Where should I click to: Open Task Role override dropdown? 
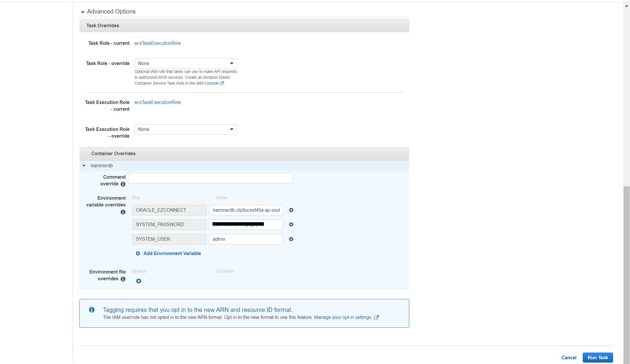(x=186, y=64)
